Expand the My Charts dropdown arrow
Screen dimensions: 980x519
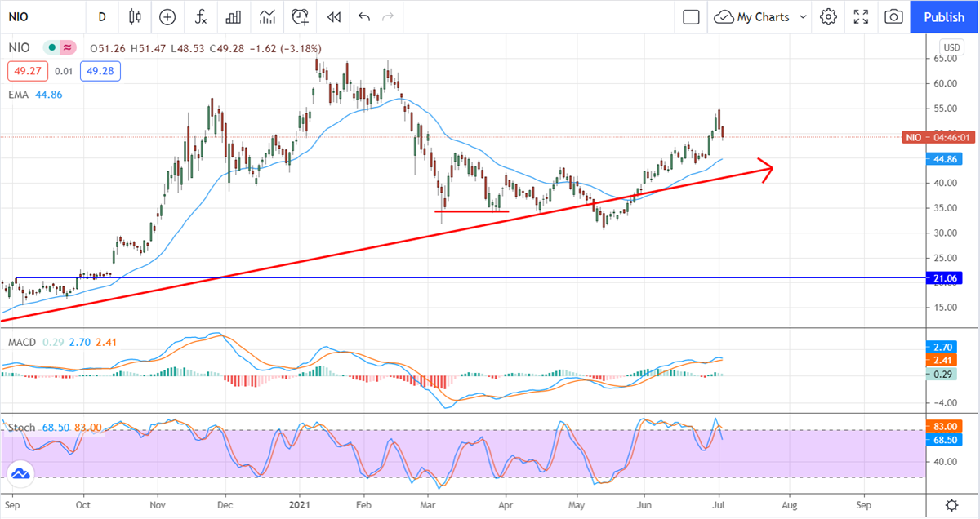pyautogui.click(x=803, y=16)
